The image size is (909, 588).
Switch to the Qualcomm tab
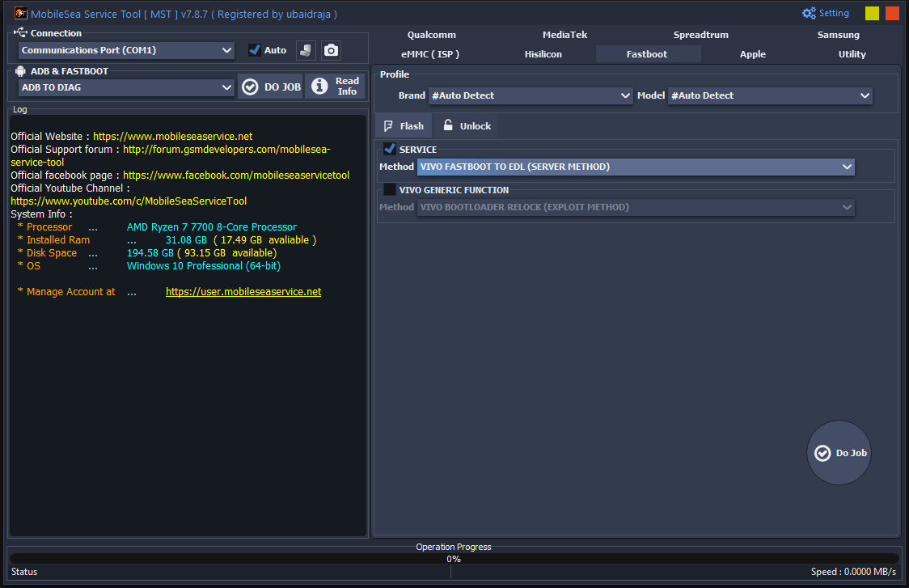[431, 35]
